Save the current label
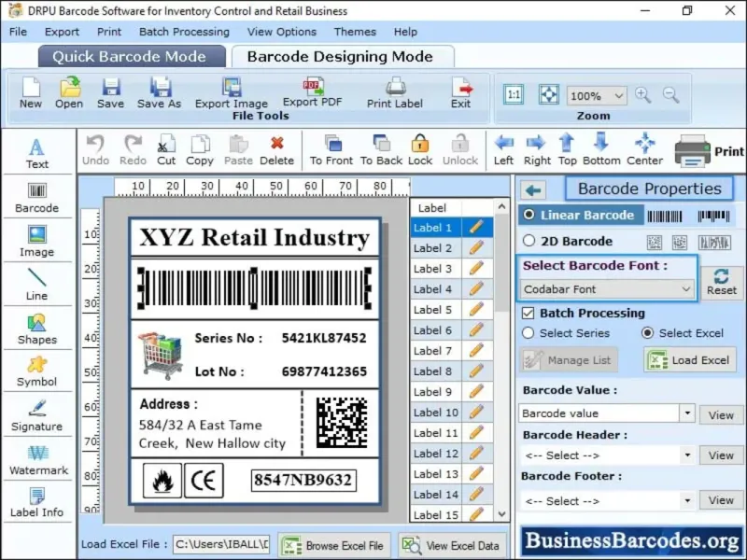This screenshot has width=747, height=560. coord(110,92)
